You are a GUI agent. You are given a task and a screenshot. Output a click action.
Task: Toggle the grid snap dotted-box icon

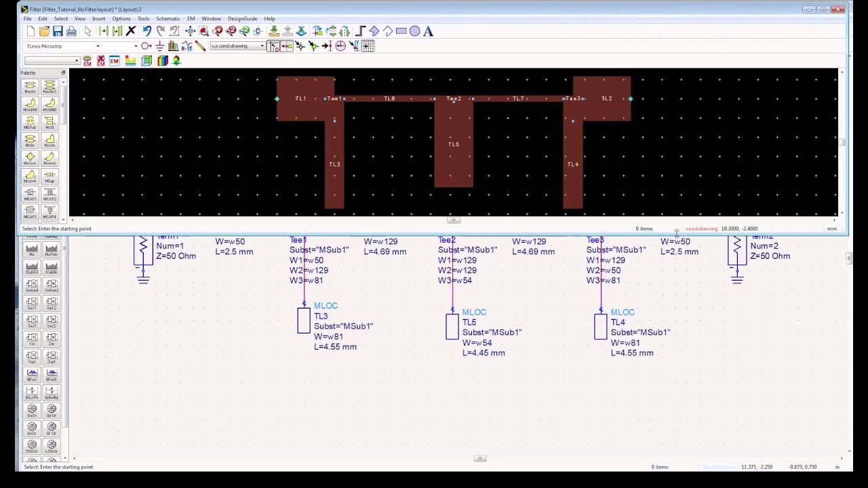pos(368,46)
